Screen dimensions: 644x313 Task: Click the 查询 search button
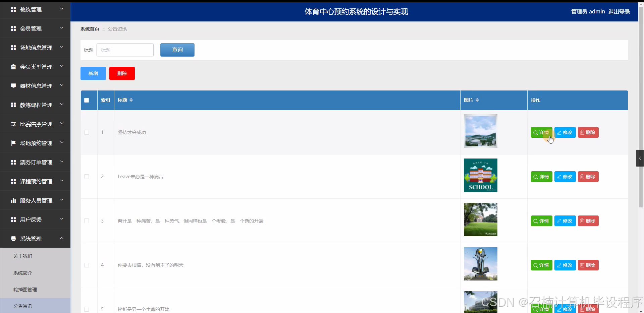coord(177,50)
